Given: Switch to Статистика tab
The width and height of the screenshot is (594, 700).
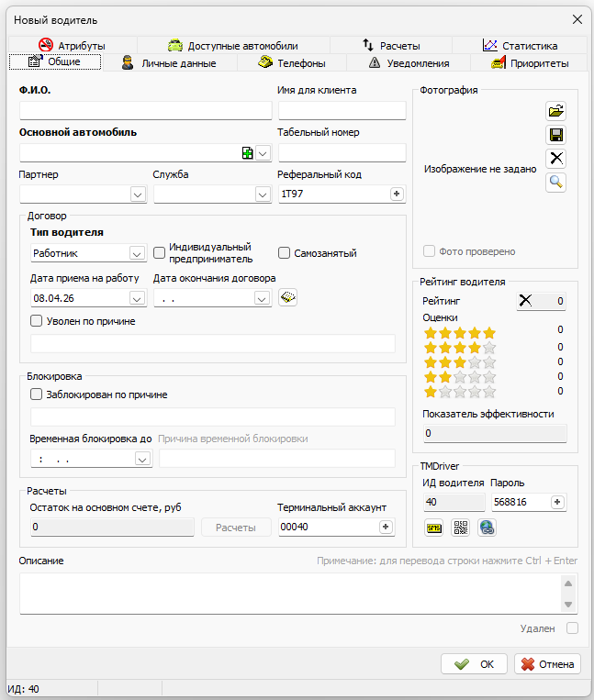Looking at the screenshot, I should (x=520, y=45).
